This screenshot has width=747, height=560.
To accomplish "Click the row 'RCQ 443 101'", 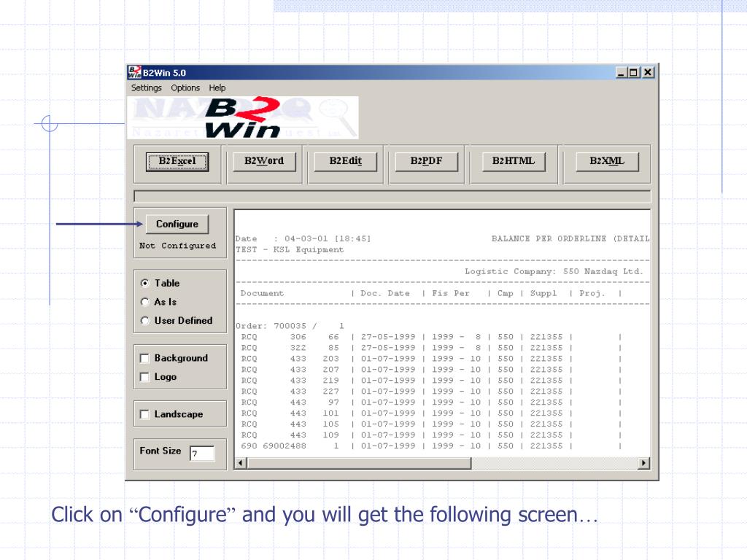I will (x=430, y=413).
